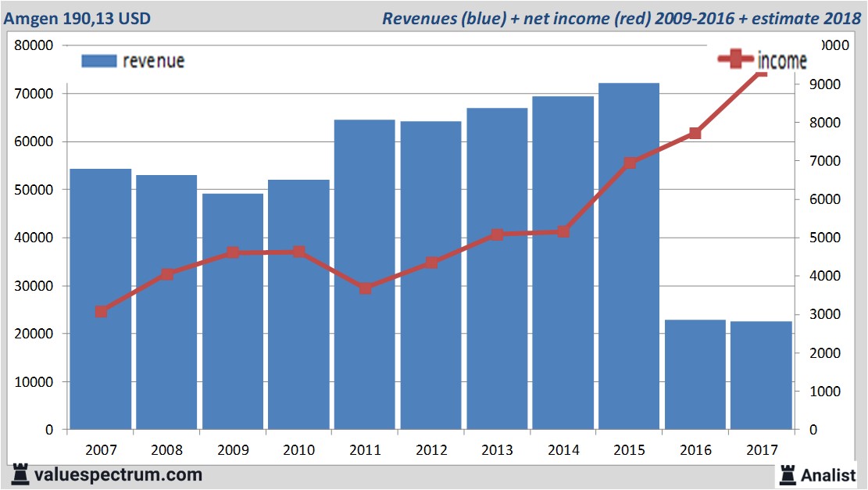868x490 pixels.
Task: Click the Analist label
Action: [828, 475]
